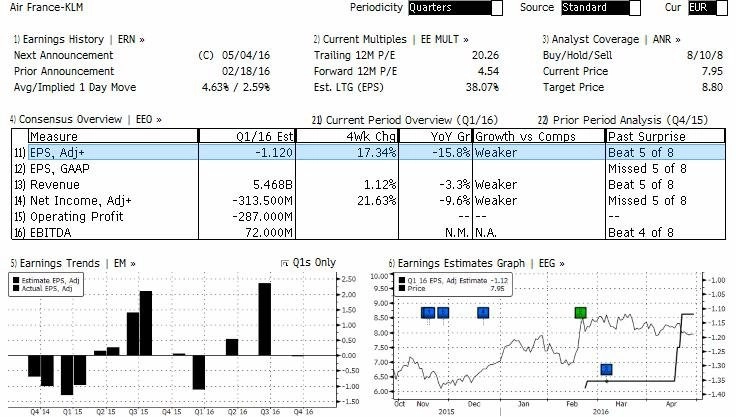Click the Estimate EPS, Adj legend swatch
The width and height of the screenshot is (736, 417).
(x=16, y=280)
